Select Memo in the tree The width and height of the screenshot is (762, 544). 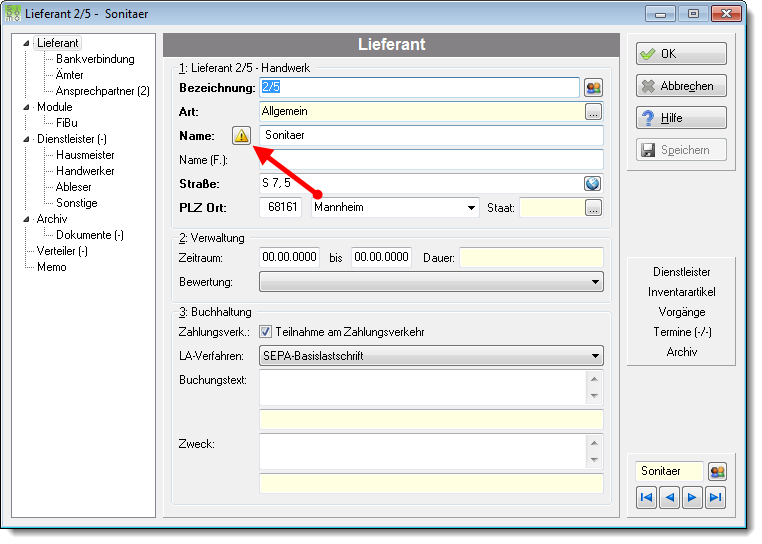[52, 267]
